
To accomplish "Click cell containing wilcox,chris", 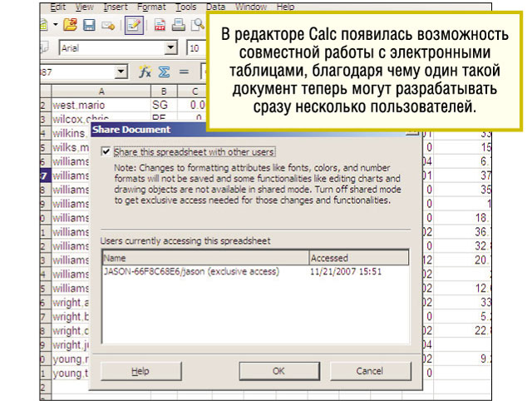I will click(x=101, y=118).
